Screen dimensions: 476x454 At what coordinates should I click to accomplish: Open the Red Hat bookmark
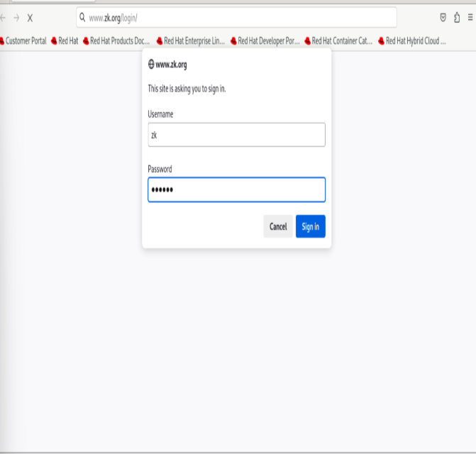click(65, 40)
